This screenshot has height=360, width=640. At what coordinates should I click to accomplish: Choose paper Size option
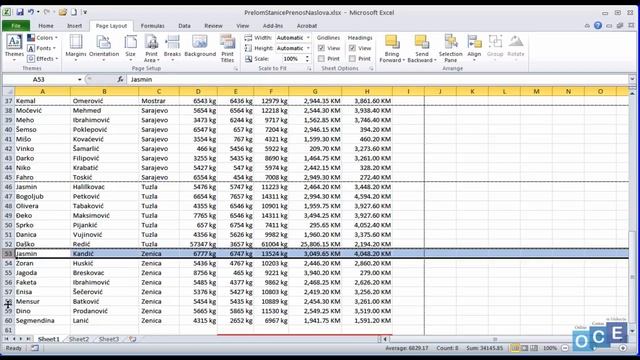click(x=130, y=48)
